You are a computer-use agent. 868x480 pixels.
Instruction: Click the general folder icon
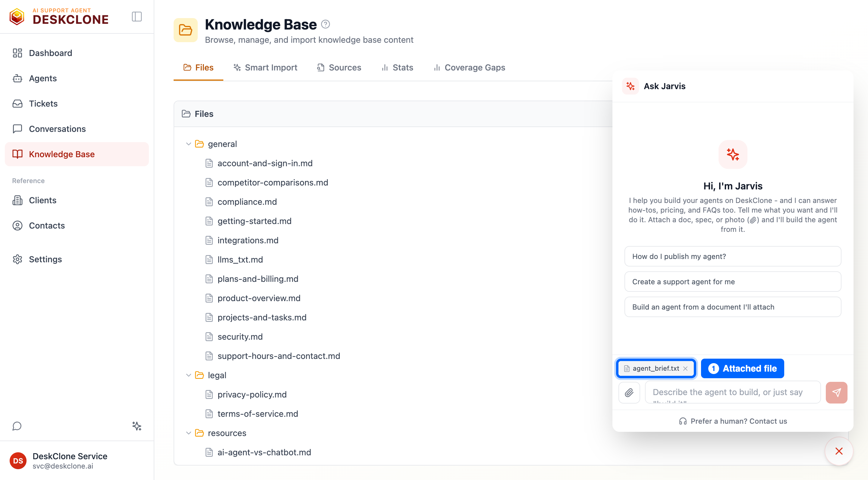[200, 144]
